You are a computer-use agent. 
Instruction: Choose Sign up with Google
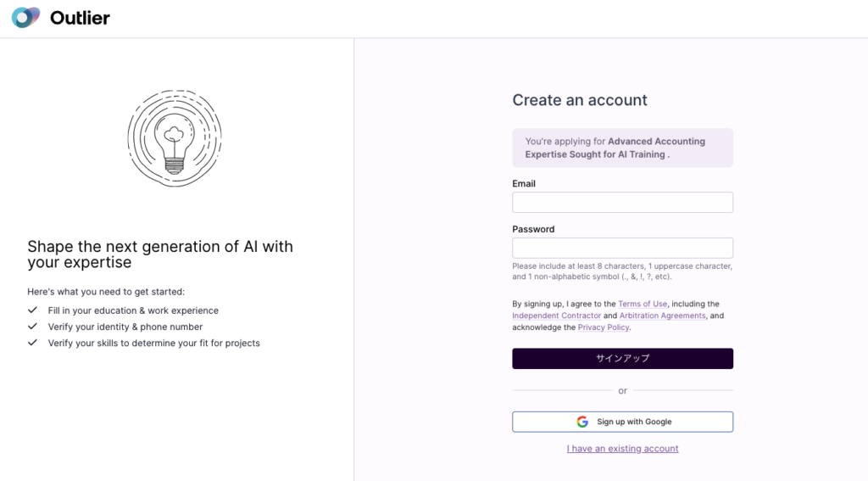pos(622,422)
